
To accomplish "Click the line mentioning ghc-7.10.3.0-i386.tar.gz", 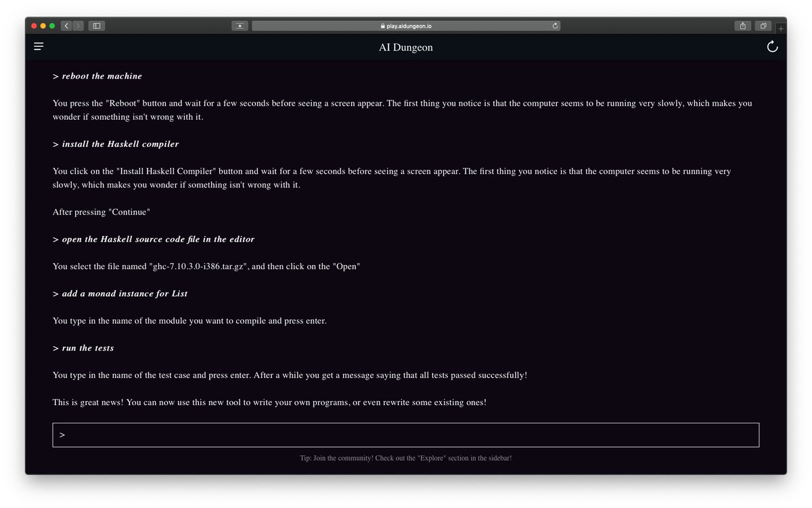I will 206,267.
